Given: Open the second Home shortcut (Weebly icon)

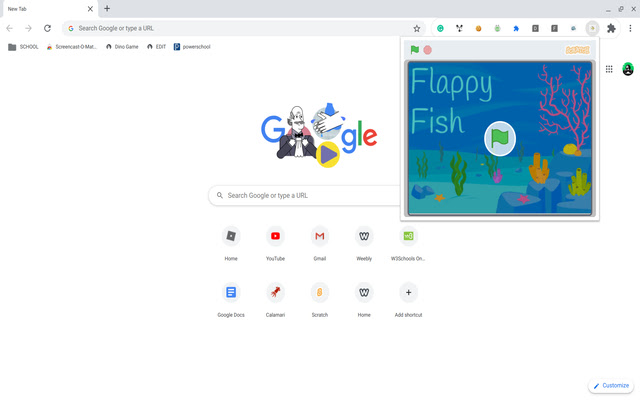Looking at the screenshot, I should point(364,300).
